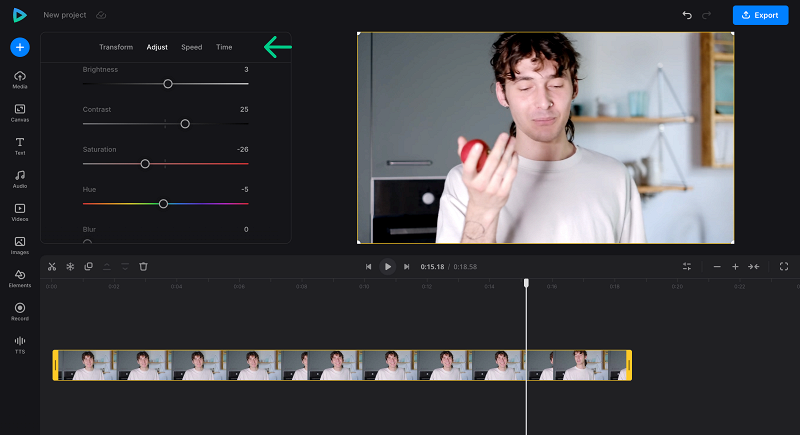800x435 pixels.
Task: Delete the selected clip with trash icon
Action: point(143,267)
